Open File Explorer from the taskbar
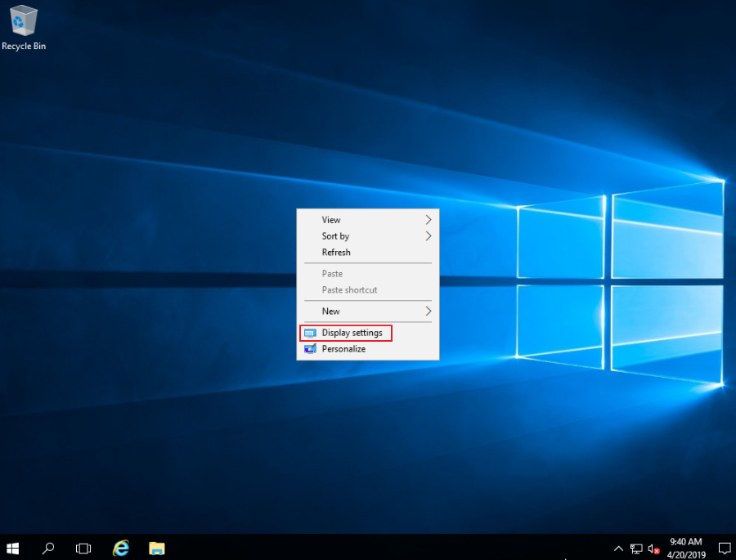This screenshot has width=736, height=560. (157, 548)
